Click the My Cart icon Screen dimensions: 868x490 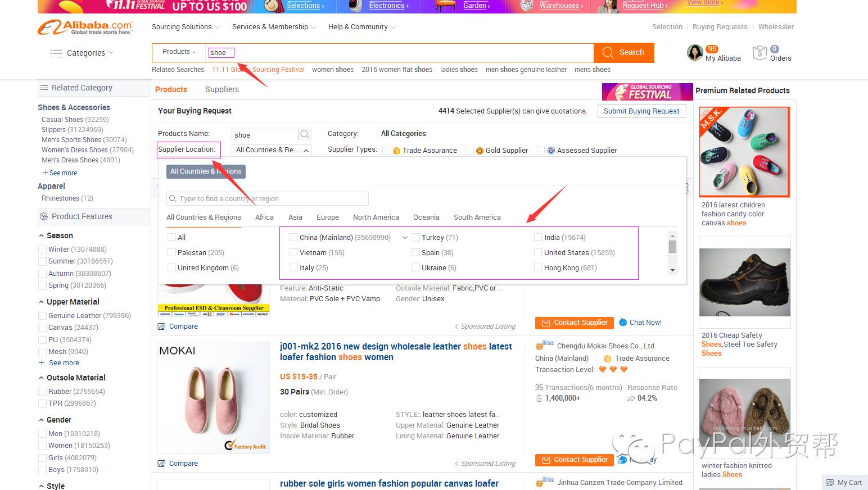830,483
